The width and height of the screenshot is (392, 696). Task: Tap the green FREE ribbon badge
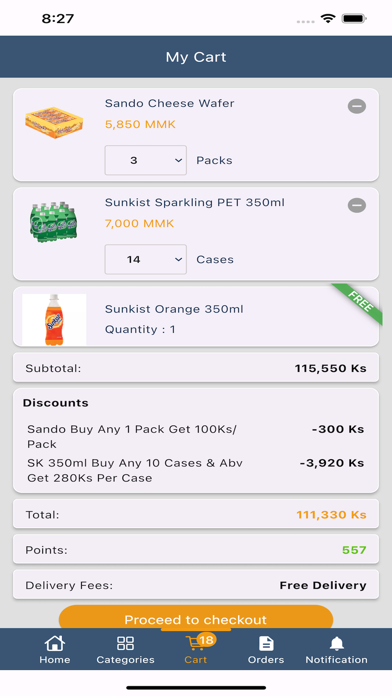point(359,304)
